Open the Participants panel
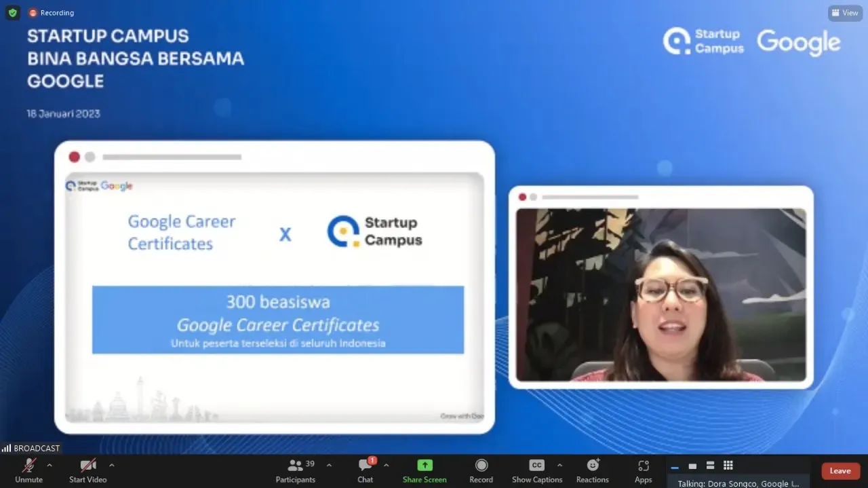 (296, 470)
